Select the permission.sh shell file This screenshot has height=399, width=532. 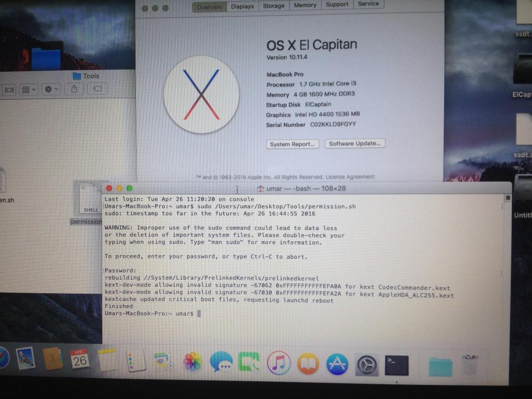click(x=89, y=203)
